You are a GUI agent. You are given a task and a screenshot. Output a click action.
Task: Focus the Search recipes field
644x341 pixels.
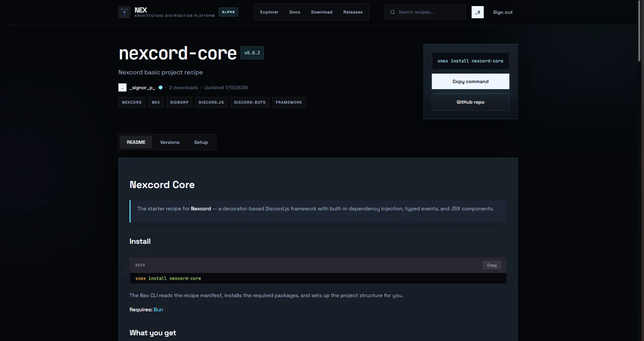click(x=425, y=12)
